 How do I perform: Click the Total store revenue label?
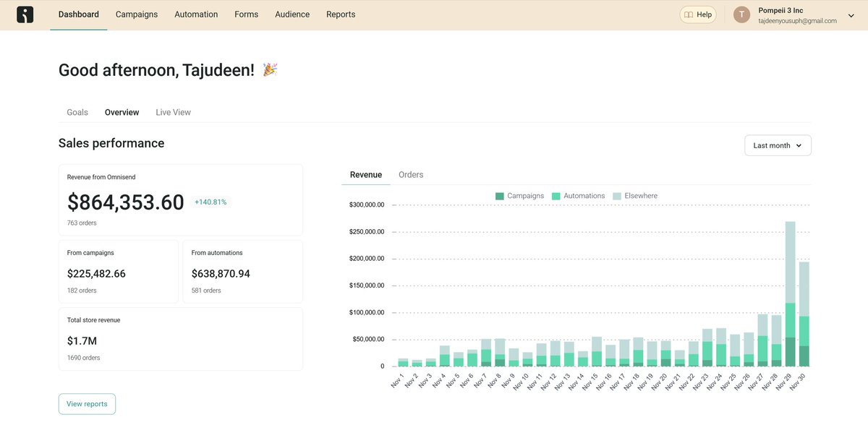93,320
